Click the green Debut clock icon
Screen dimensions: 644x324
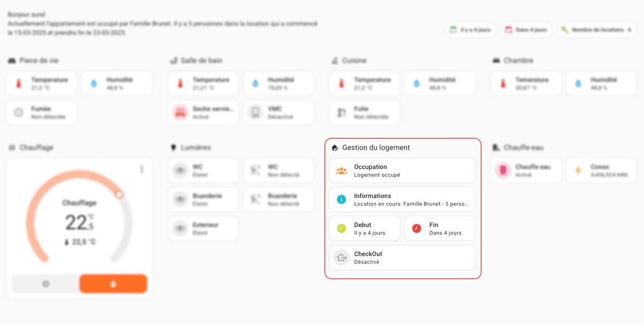341,228
